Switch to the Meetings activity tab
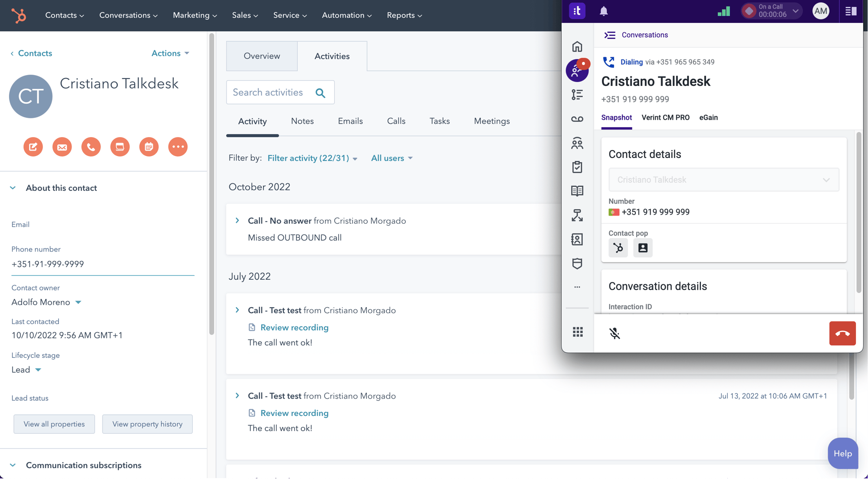The height and width of the screenshot is (488, 868). (x=492, y=121)
